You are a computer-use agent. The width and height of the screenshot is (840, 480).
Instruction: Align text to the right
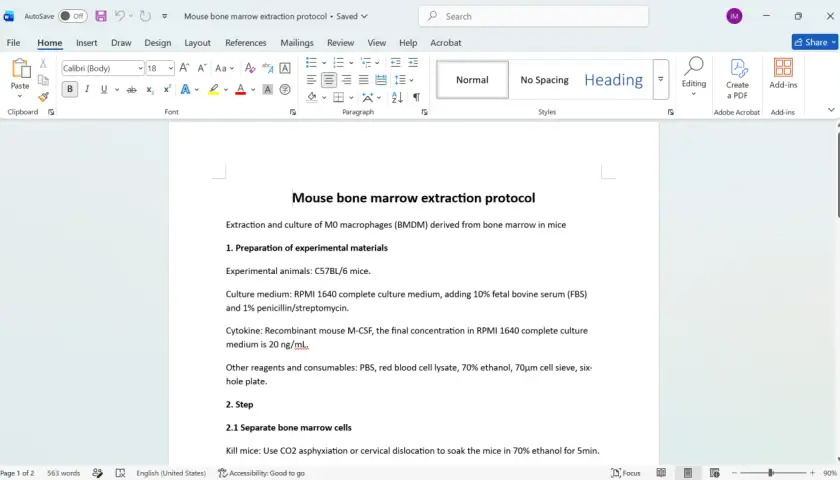coord(347,80)
